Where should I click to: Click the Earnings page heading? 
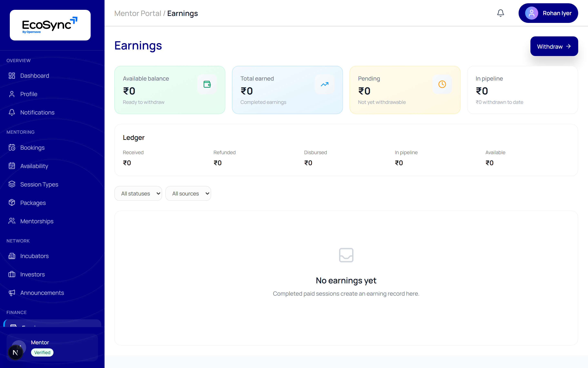(138, 46)
